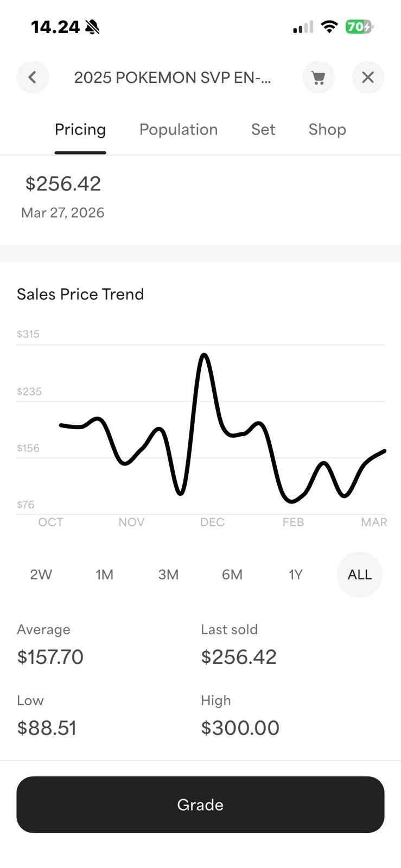
Task: Select the Pricing tab
Action: [80, 130]
